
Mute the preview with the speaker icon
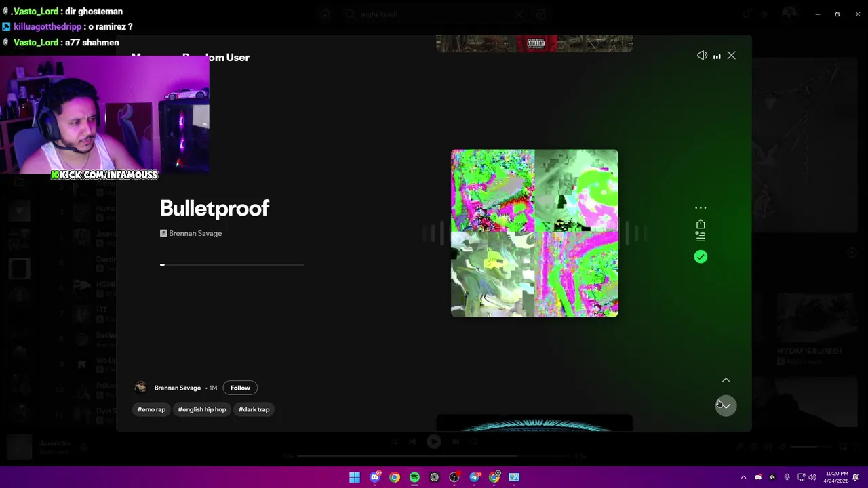click(x=702, y=56)
